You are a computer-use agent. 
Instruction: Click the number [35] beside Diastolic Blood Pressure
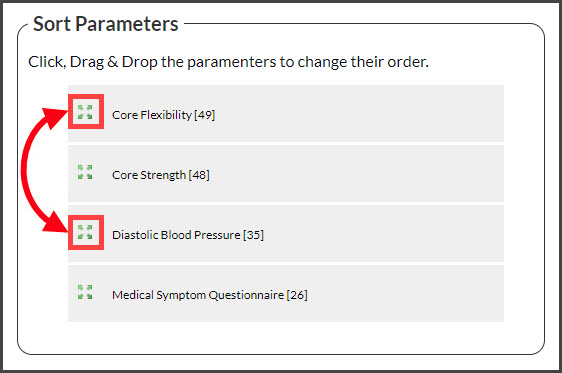point(253,235)
